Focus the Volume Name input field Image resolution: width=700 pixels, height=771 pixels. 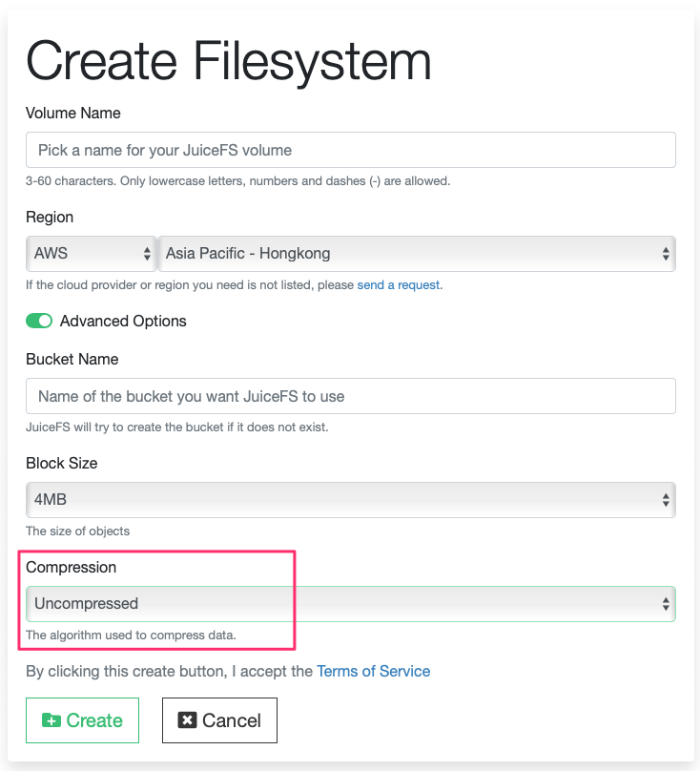coord(351,150)
